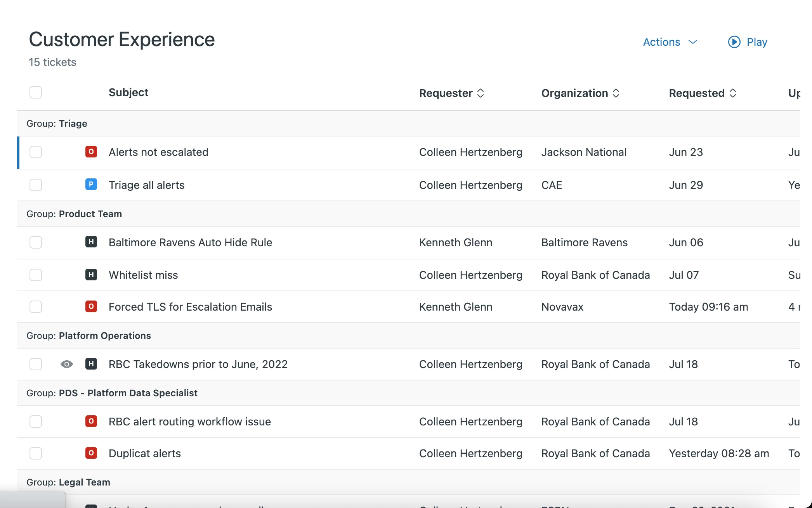
Task: Click the Pending status icon for Triage all alerts
Action: tap(91, 184)
